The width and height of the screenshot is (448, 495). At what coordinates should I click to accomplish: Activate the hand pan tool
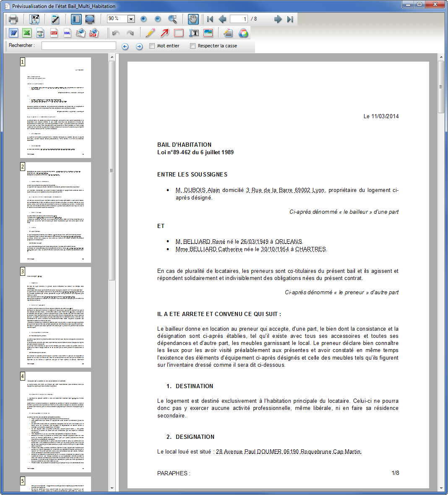pyautogui.click(x=193, y=19)
